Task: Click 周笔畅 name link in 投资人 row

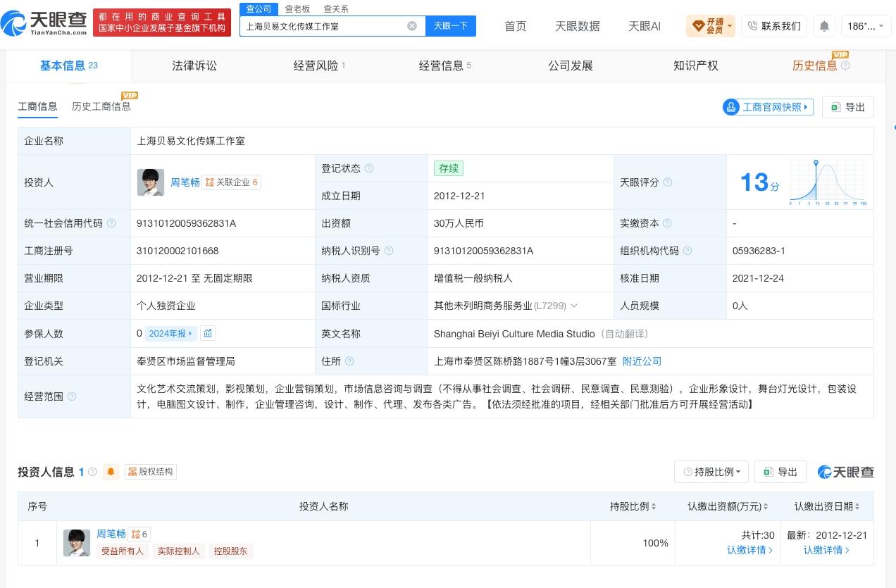Action: (x=185, y=182)
